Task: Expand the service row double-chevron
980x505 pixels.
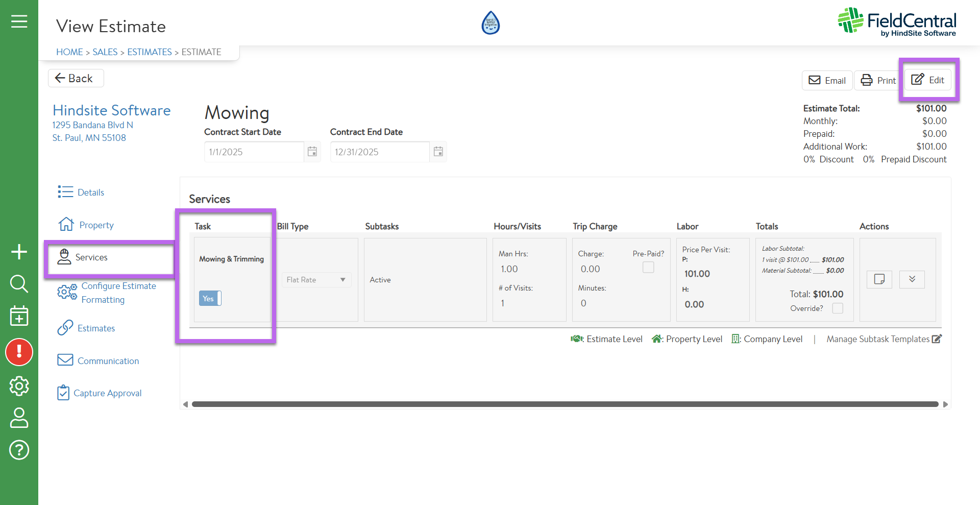Action: pyautogui.click(x=912, y=279)
